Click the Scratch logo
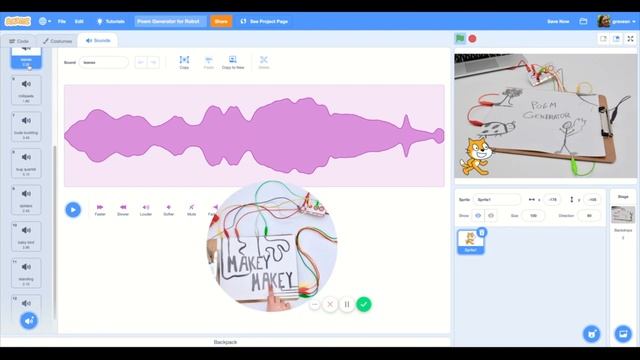Viewport: 640px width, 360px height. [x=18, y=21]
